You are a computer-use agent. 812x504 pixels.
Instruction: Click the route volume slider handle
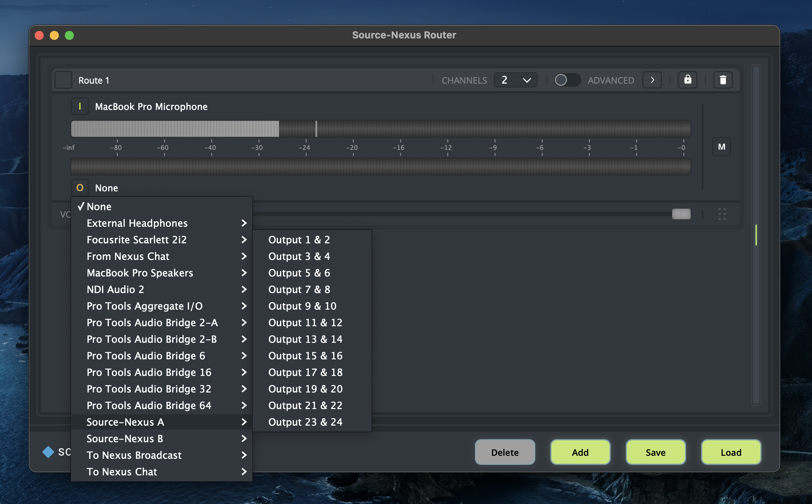[681, 214]
